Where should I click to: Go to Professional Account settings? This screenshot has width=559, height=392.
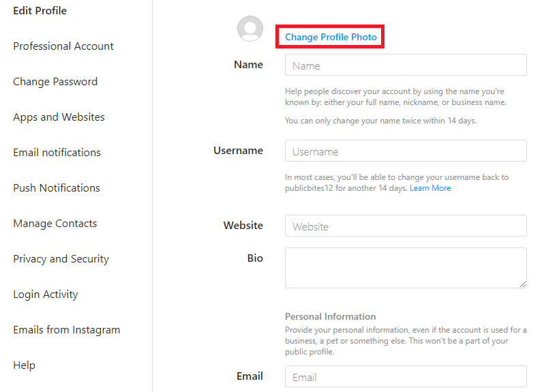point(63,46)
